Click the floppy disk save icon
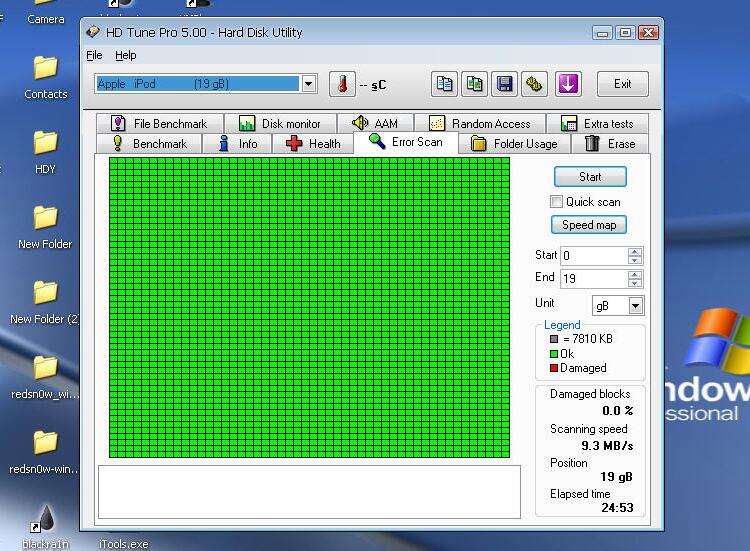Image resolution: width=750 pixels, height=551 pixels. tap(505, 84)
